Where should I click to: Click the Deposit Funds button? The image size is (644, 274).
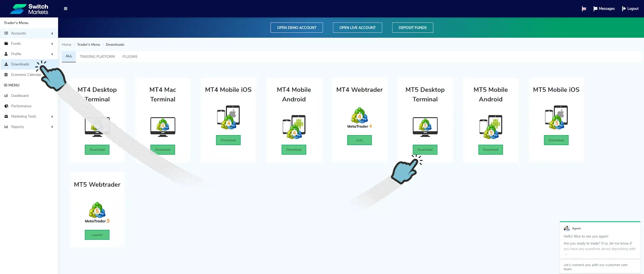413,28
